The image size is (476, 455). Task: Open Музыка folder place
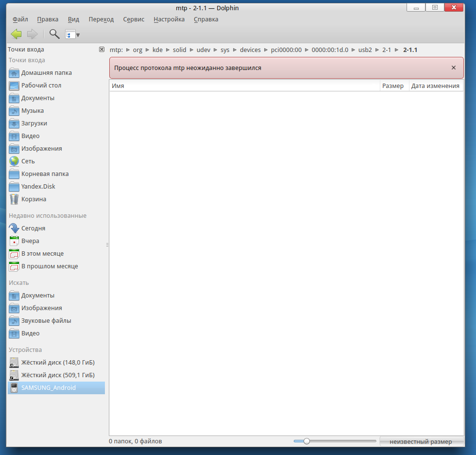pyautogui.click(x=56, y=111)
